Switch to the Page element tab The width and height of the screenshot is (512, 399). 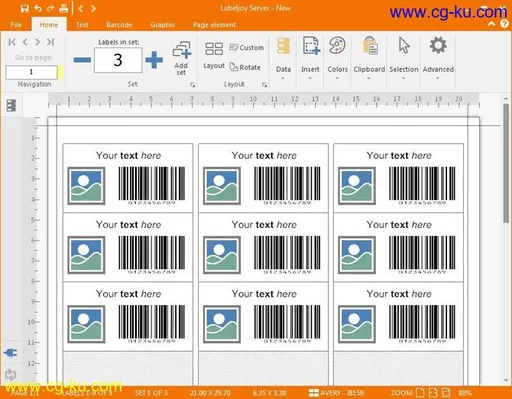[x=214, y=25]
